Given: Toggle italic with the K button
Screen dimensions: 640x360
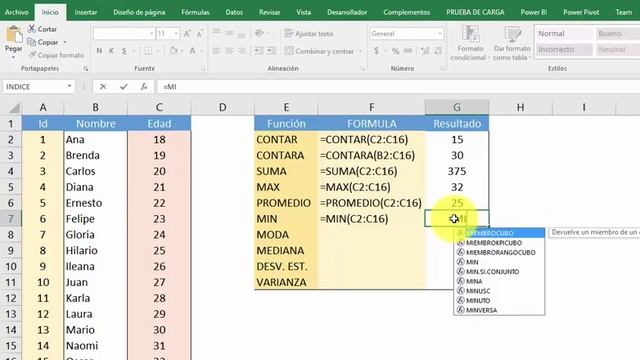Looking at the screenshot, I should pyautogui.click(x=111, y=51).
